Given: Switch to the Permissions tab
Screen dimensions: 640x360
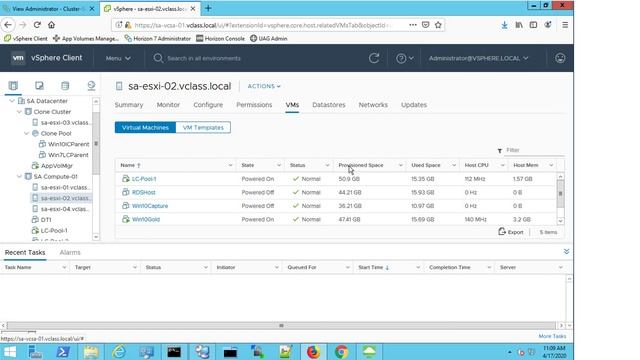Looking at the screenshot, I should pos(254,105).
